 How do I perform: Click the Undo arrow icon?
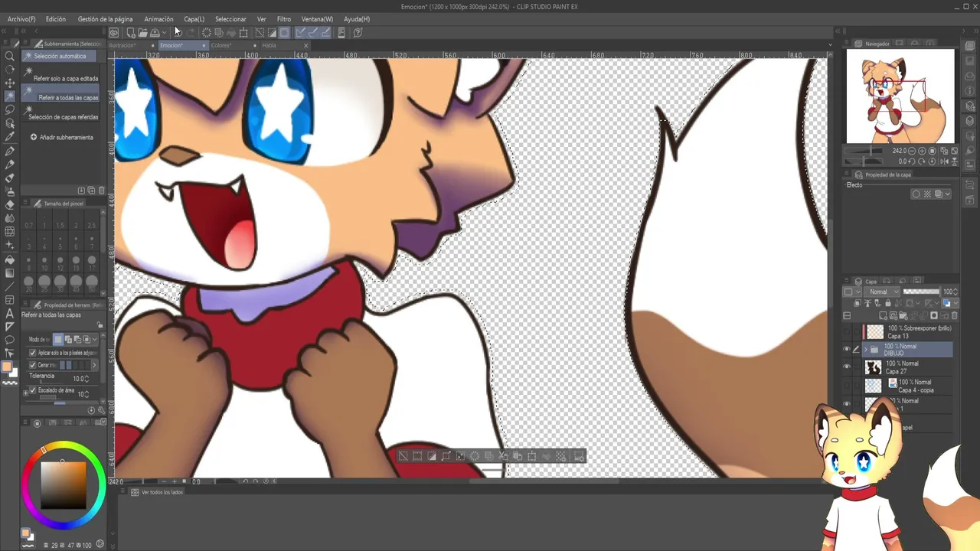178,32
